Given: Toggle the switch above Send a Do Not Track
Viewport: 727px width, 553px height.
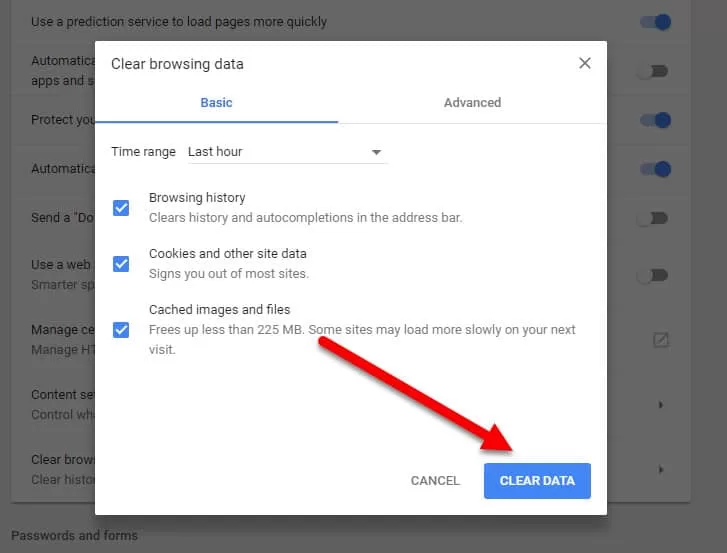Looking at the screenshot, I should tap(654, 169).
